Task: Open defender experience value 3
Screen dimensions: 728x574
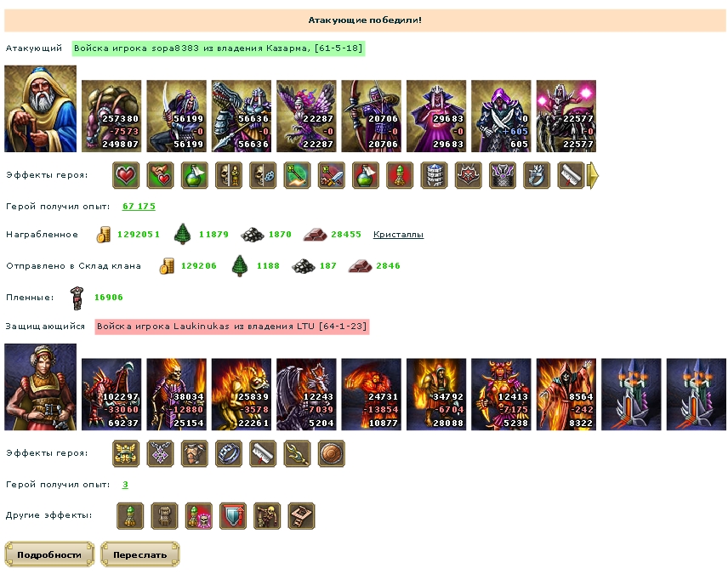Action: coord(125,485)
